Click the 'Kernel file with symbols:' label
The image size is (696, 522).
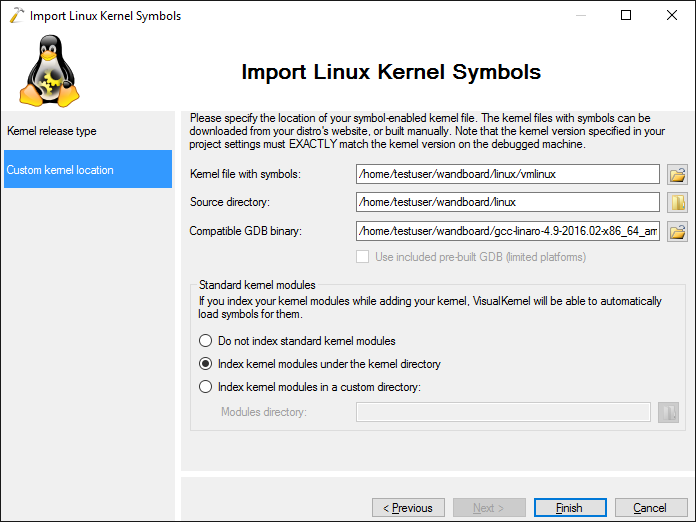245,174
